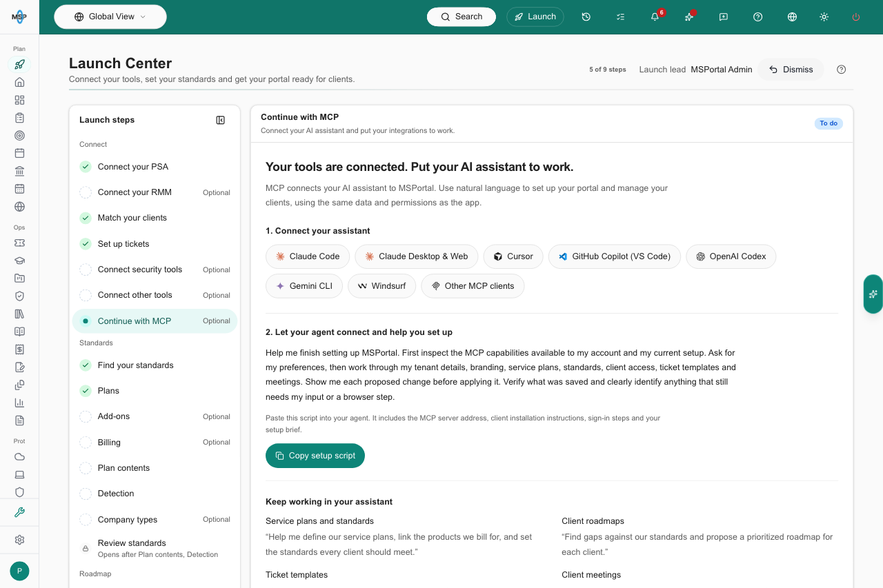
Task: Open the graduation cap icon in sidebar
Action: (19, 261)
